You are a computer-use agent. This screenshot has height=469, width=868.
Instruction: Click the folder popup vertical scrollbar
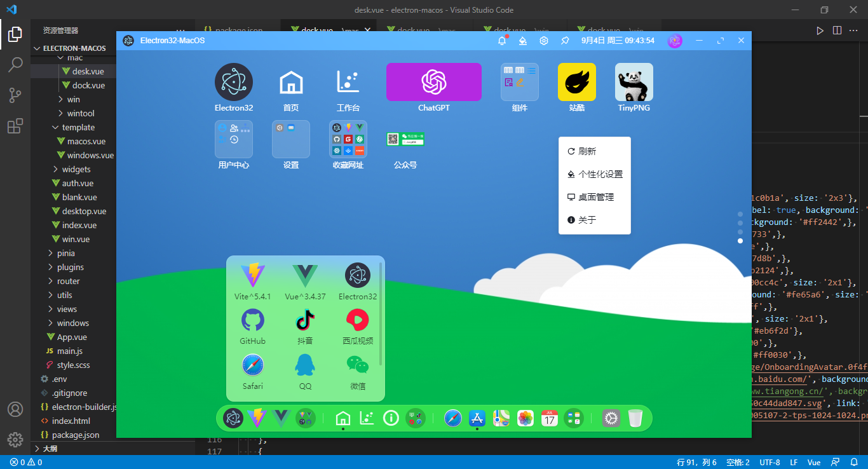[381, 314]
